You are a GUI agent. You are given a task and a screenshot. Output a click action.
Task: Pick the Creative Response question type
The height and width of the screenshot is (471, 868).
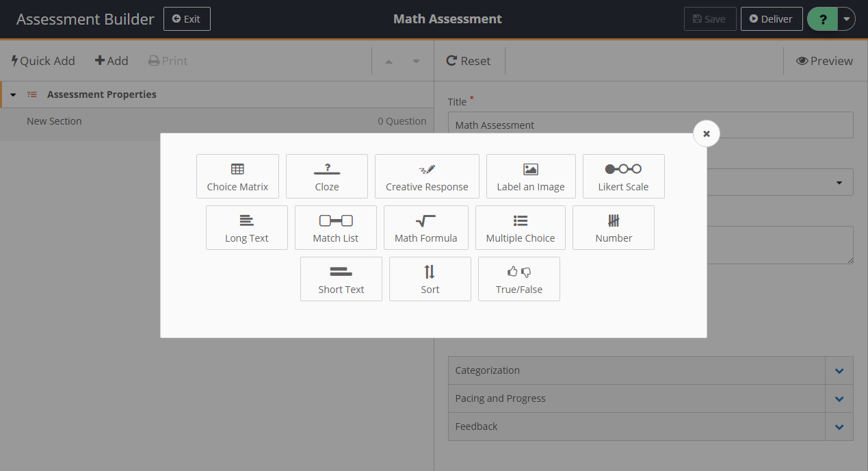click(x=427, y=177)
